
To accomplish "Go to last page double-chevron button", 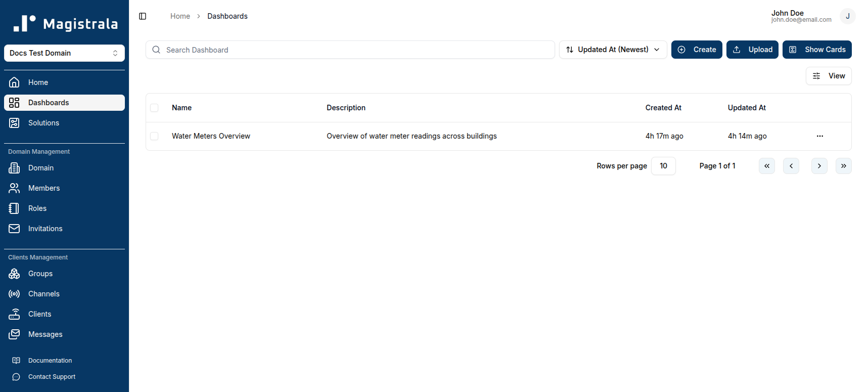I will (x=844, y=166).
